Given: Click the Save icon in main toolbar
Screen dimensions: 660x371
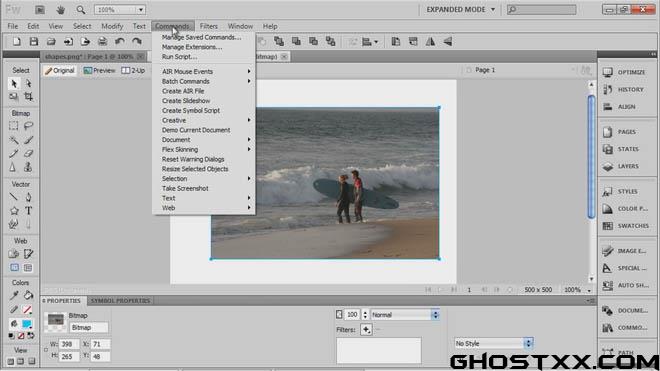Looking at the screenshot, I should pos(34,41).
